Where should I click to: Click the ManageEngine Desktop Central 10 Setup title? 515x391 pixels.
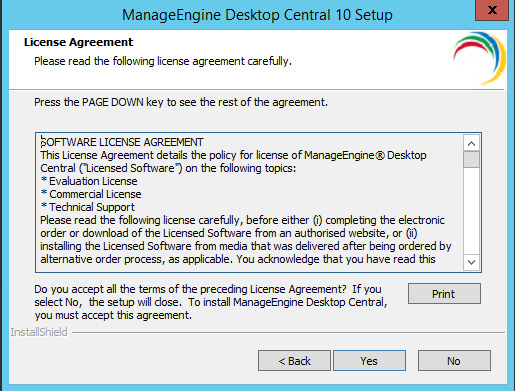[x=257, y=15]
